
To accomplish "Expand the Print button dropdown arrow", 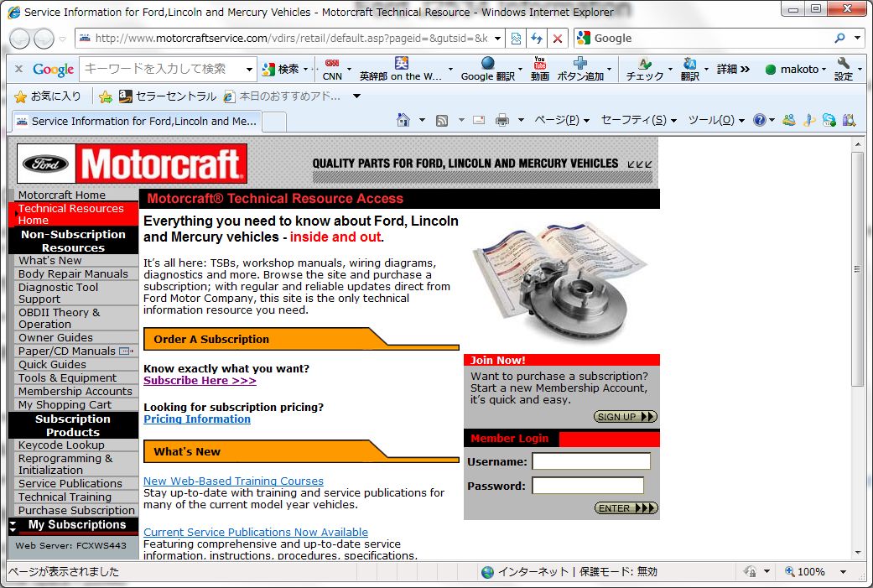I will tap(521, 120).
